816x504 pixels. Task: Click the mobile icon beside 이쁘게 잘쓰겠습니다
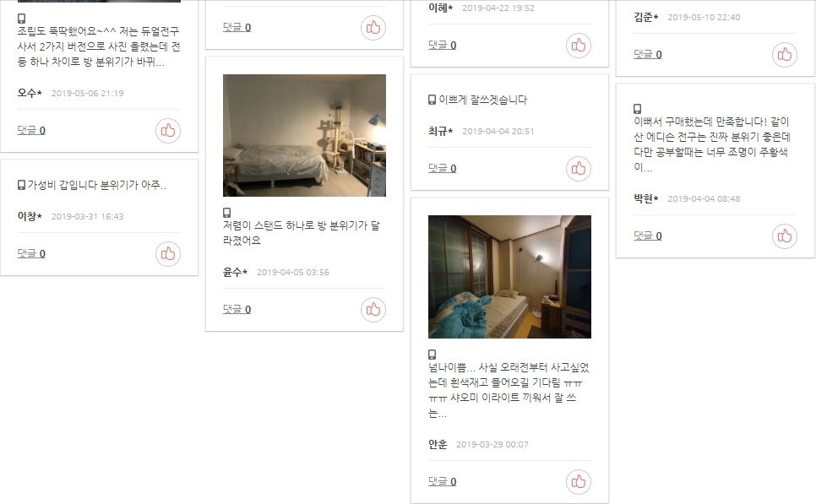432,100
